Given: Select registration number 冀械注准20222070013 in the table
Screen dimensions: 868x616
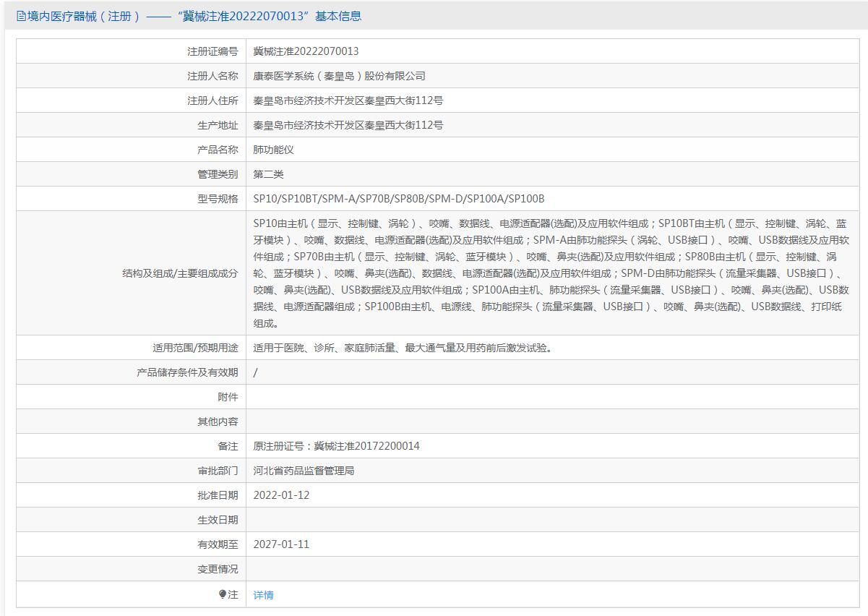Looking at the screenshot, I should pyautogui.click(x=306, y=51).
